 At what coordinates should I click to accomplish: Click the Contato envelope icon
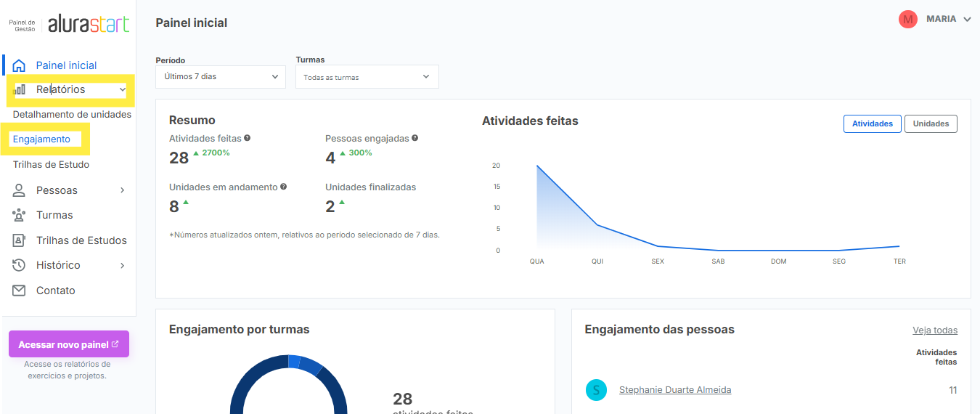(x=20, y=291)
